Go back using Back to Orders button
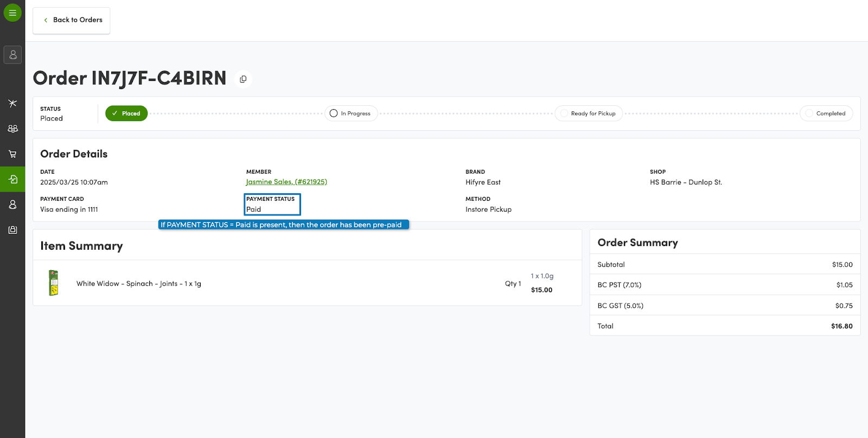The image size is (868, 438). coord(72,20)
